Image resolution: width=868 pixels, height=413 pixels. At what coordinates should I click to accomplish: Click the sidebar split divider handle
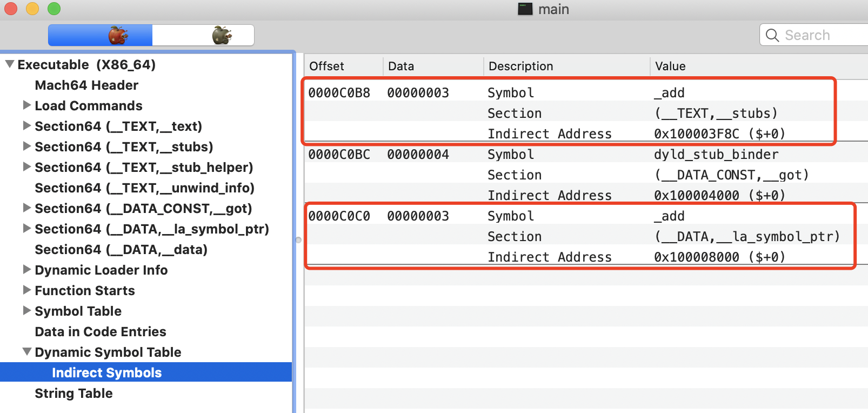point(298,239)
